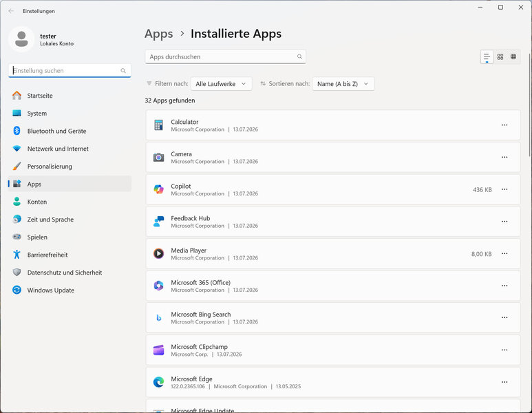This screenshot has height=413, width=532.
Task: Open more options for Microsoft Clipchamp
Action: (504, 350)
